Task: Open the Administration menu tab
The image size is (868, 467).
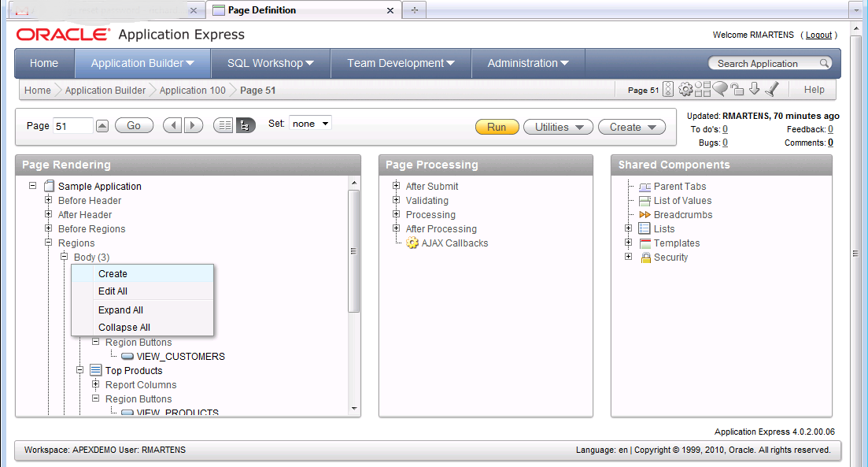Action: tap(528, 63)
